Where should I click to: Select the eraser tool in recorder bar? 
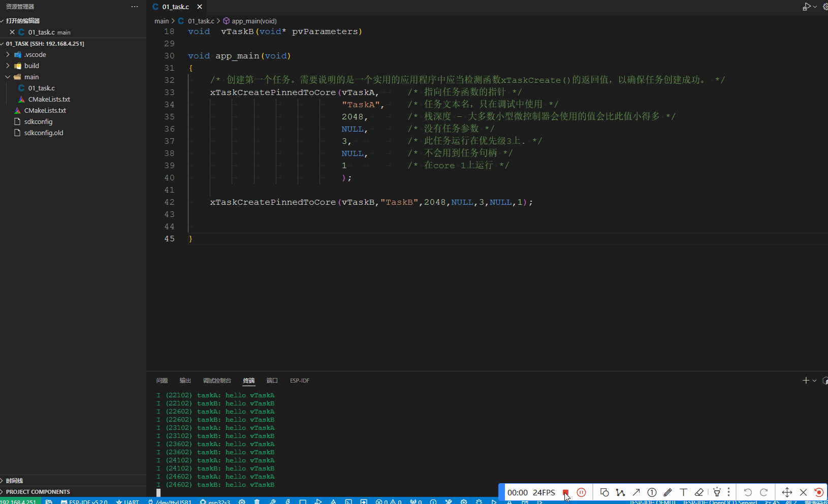click(699, 492)
